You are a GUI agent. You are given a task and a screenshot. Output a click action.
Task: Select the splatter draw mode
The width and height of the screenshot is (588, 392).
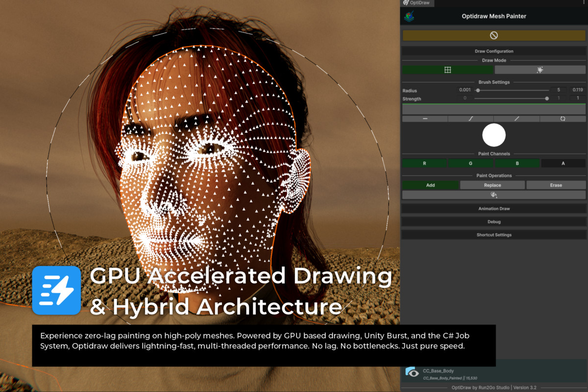click(x=540, y=70)
